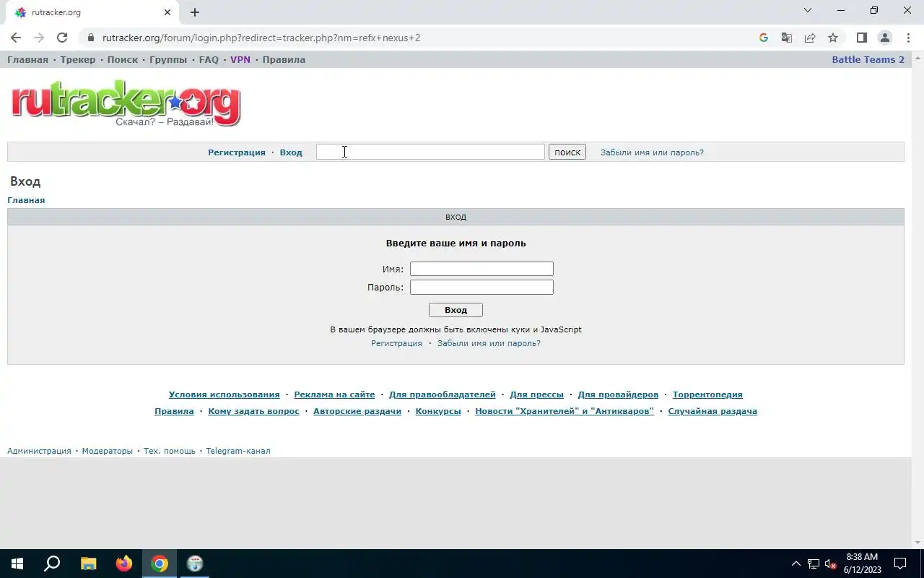Open the tab search chevron
The height and width of the screenshot is (578, 924).
click(808, 11)
